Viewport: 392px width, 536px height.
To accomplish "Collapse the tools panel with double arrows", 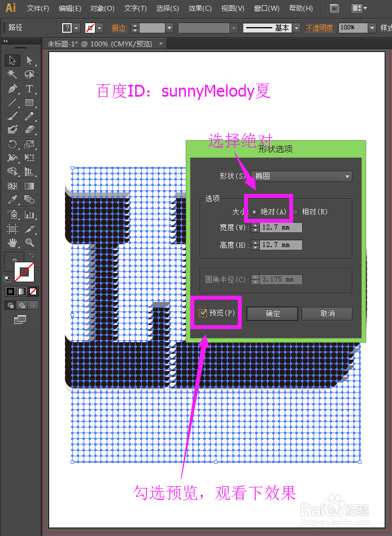I will 6,41.
